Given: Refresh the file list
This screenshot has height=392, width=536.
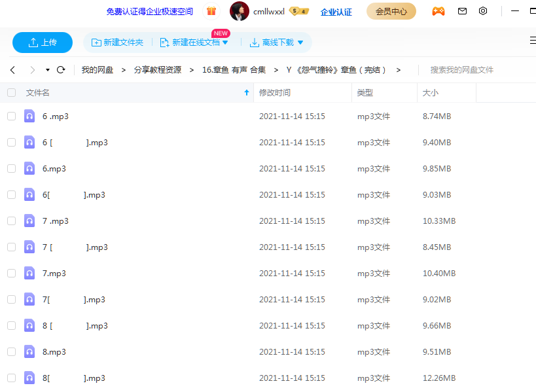Looking at the screenshot, I should tap(61, 69).
